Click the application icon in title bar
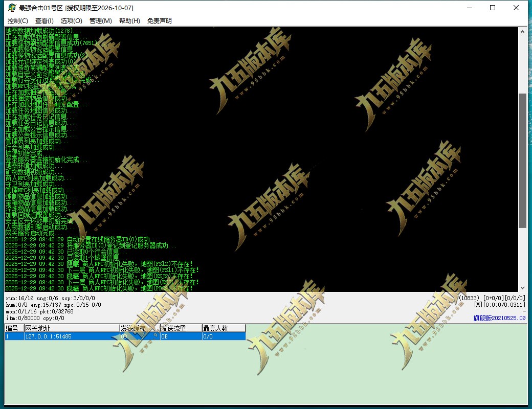 point(12,8)
